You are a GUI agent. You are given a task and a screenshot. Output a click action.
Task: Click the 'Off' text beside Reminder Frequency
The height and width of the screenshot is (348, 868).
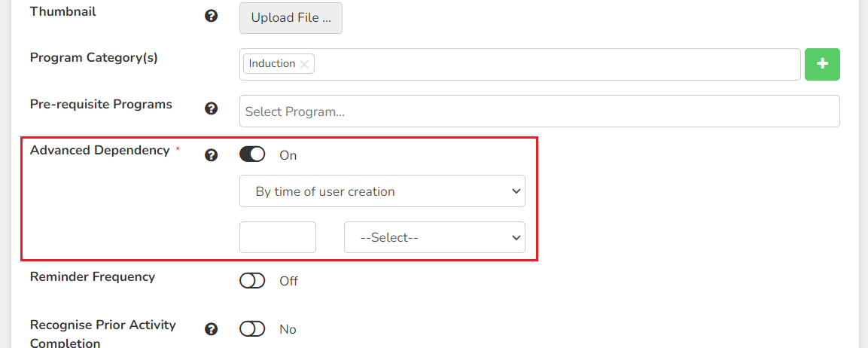pos(288,282)
